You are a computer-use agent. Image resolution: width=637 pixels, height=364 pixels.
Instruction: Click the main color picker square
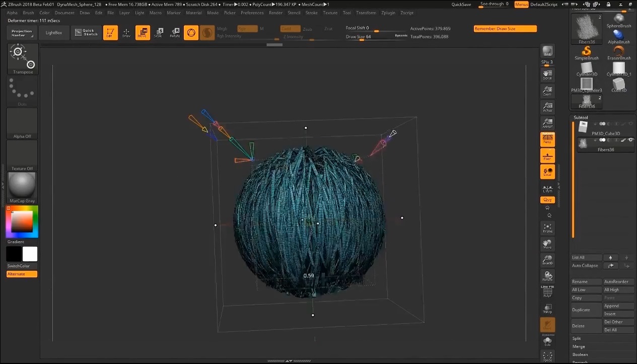[x=22, y=222]
